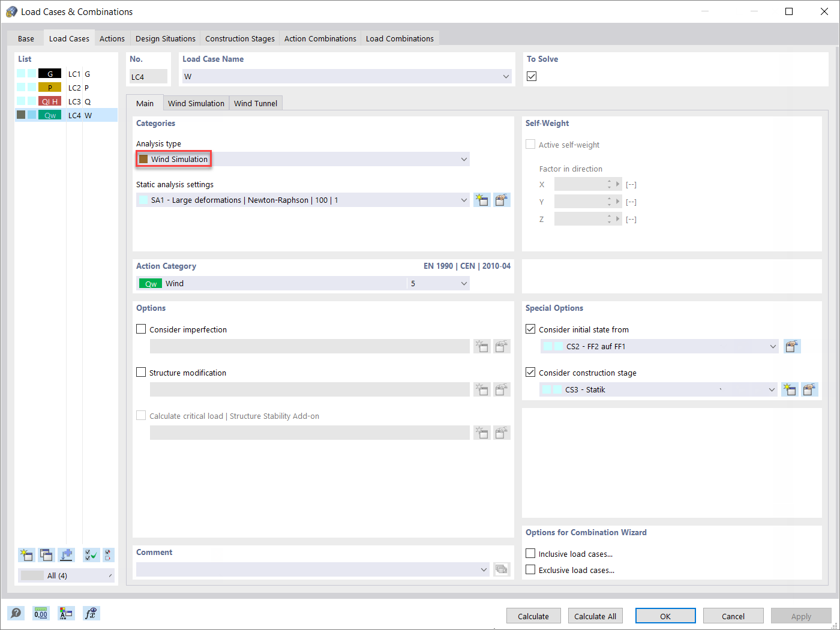The image size is (840, 630).
Task: Open the All (4) list filter dropdown
Action: pyautogui.click(x=66, y=575)
